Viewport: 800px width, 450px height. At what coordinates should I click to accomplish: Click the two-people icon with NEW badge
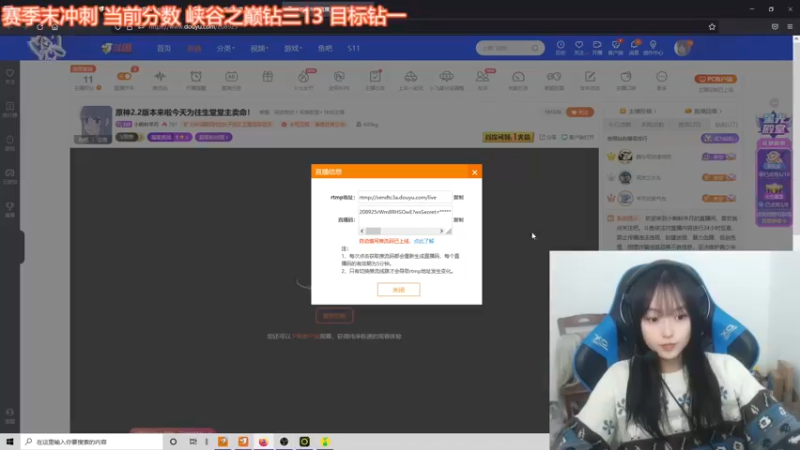coord(482,77)
